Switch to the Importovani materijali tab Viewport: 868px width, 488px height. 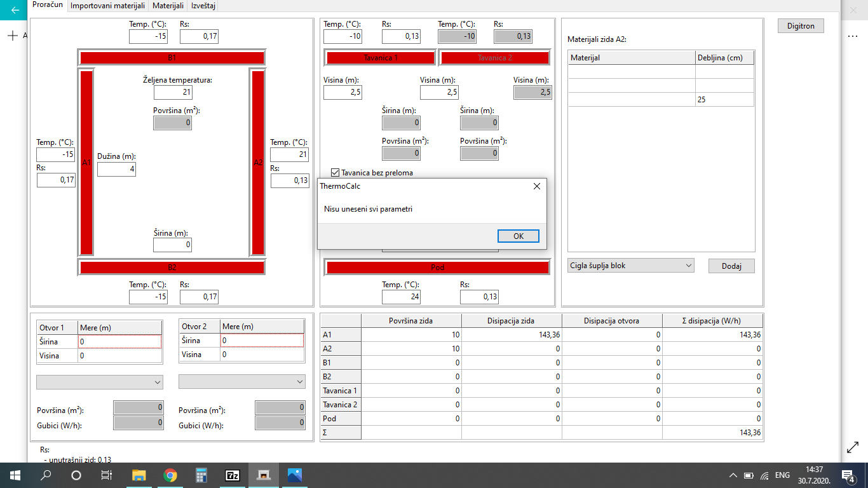pyautogui.click(x=107, y=6)
